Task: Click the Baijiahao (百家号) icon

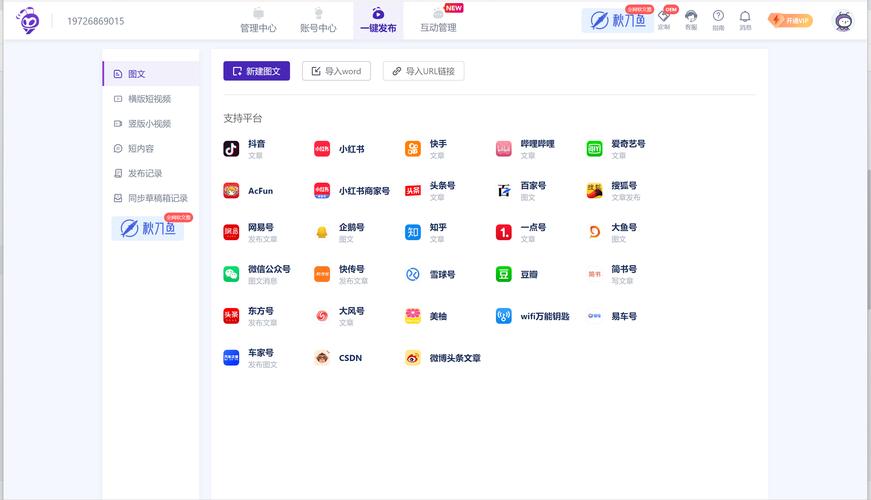Action: coord(503,191)
